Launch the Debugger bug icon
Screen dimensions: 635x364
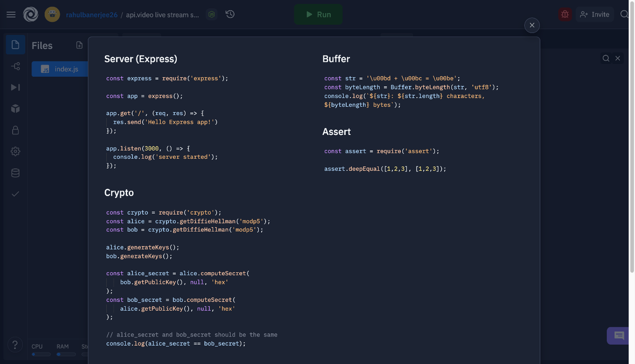click(x=565, y=14)
